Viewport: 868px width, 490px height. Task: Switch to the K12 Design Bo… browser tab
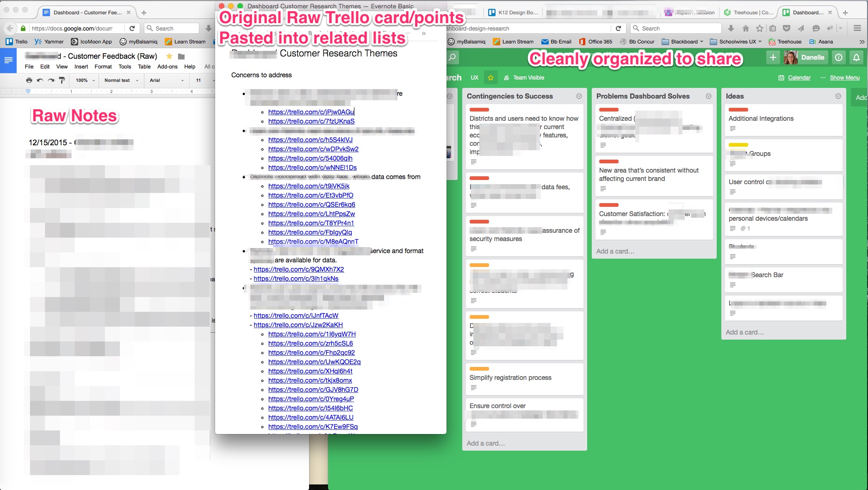click(x=513, y=12)
